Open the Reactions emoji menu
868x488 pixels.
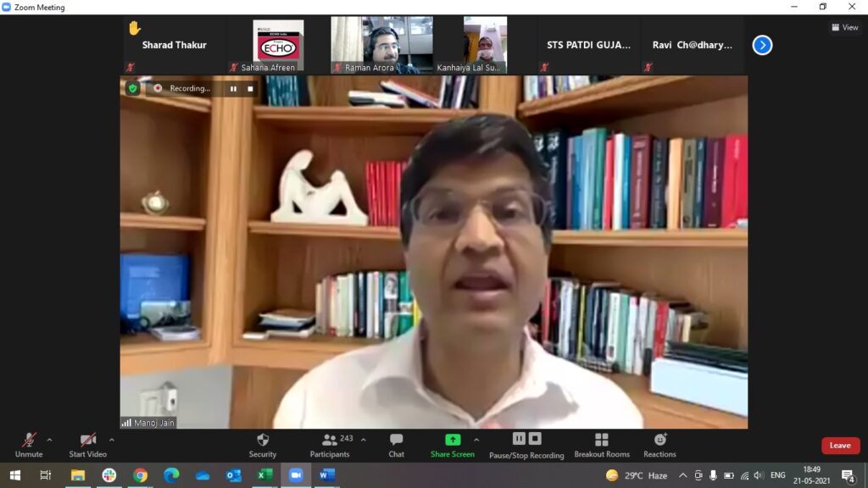659,444
